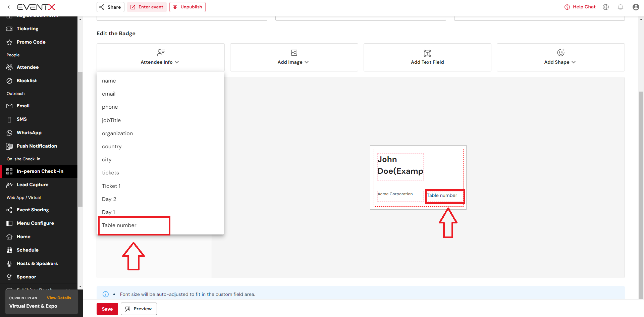Screen dimensions: 644x317
Task: Click the Preview button
Action: click(139, 309)
